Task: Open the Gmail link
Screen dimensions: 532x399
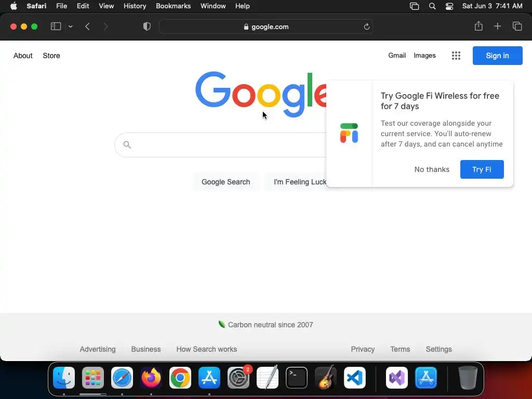Action: click(x=397, y=55)
